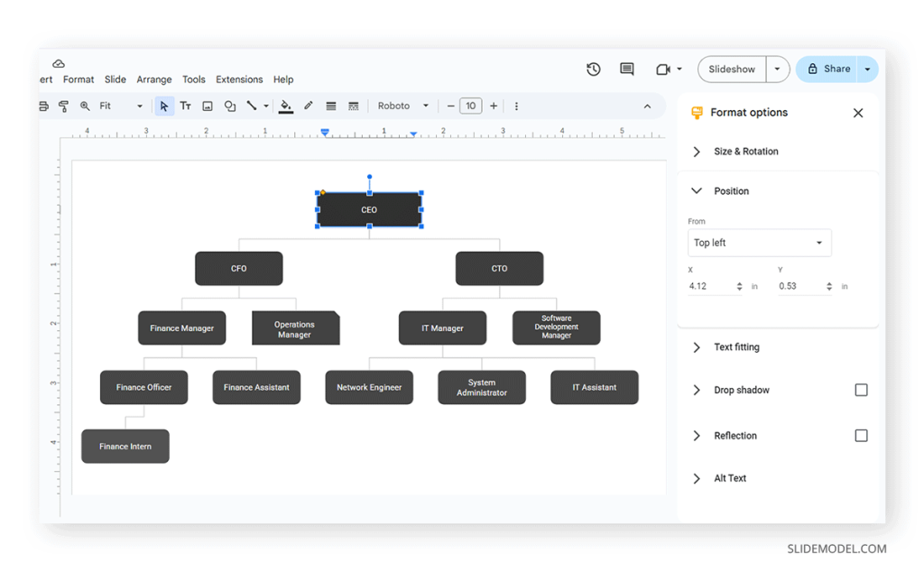This screenshot has width=924, height=572.
Task: Open the Roboto font dropdown
Action: click(402, 106)
